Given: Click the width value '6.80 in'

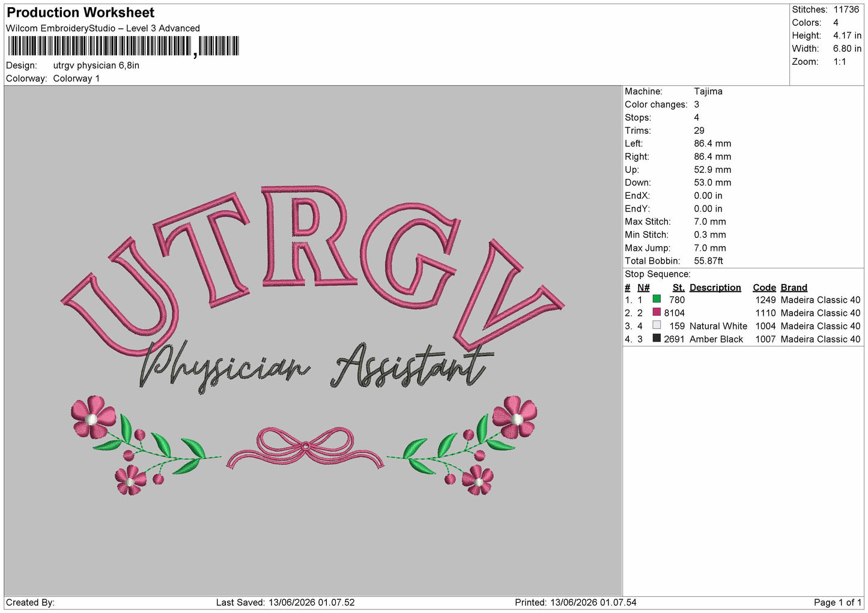Looking at the screenshot, I should [x=847, y=49].
